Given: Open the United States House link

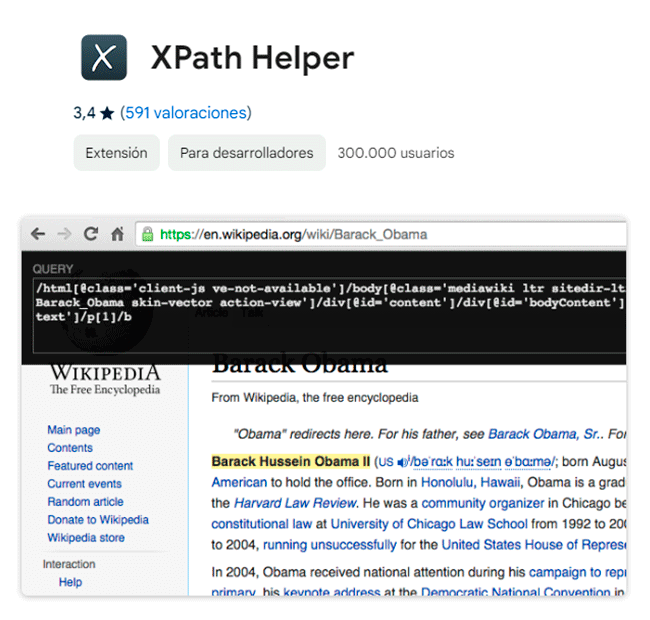Looking at the screenshot, I should coord(534,545).
